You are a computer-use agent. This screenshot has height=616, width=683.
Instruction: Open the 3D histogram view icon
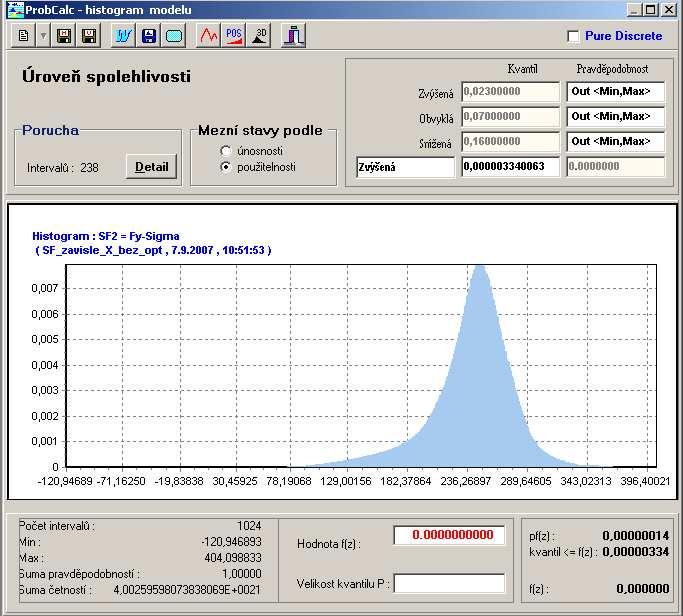click(x=260, y=36)
